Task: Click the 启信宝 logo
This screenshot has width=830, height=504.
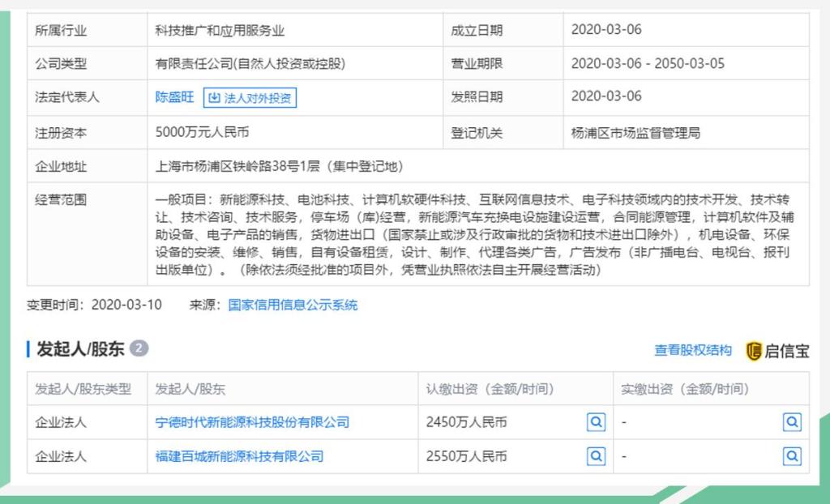Action: click(777, 351)
